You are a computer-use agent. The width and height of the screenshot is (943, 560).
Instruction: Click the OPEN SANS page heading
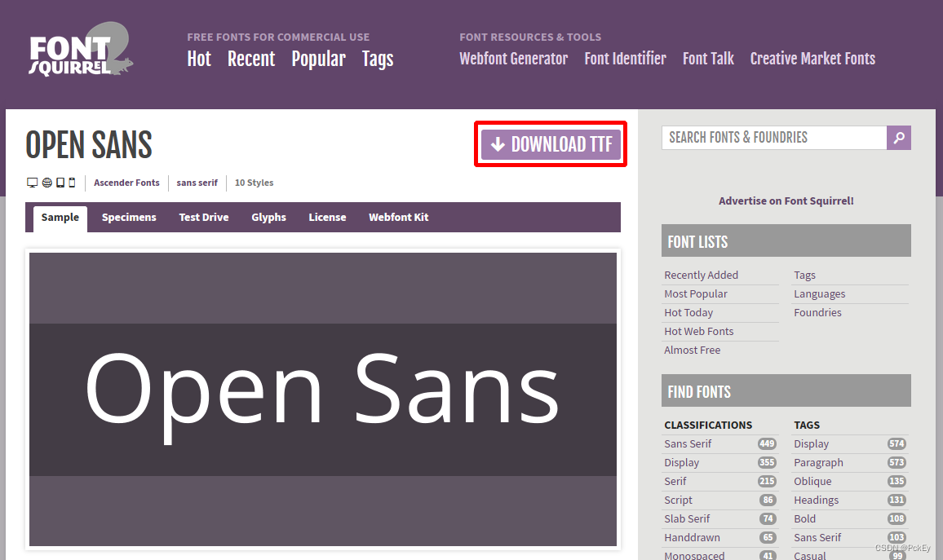[89, 145]
